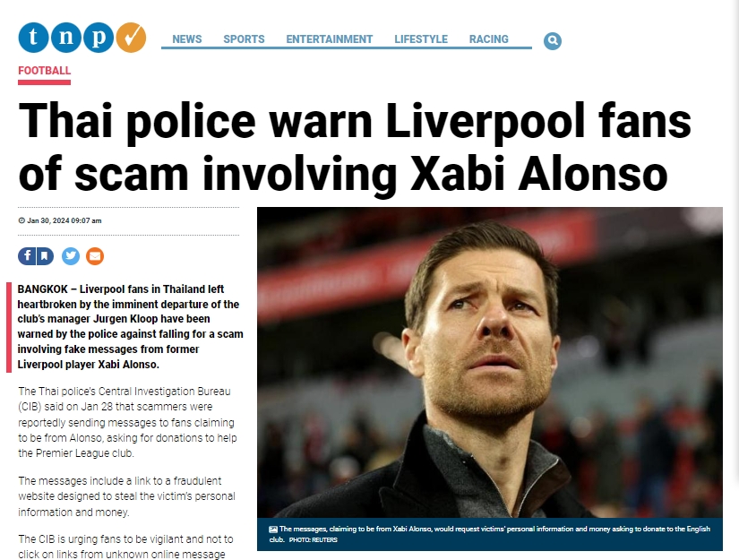Click the tnp logo letter t
The image size is (739, 560).
click(33, 38)
